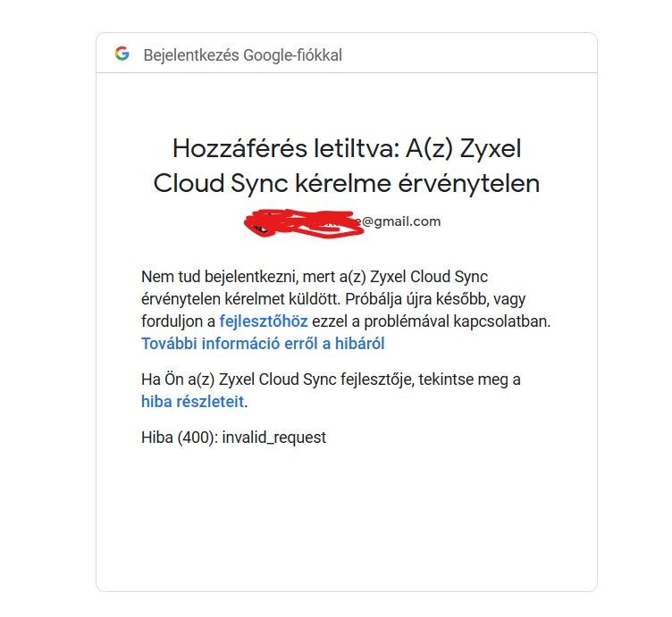Image resolution: width=672 pixels, height=617 pixels.
Task: Open További információ erről a hibáról link
Action: point(263,344)
